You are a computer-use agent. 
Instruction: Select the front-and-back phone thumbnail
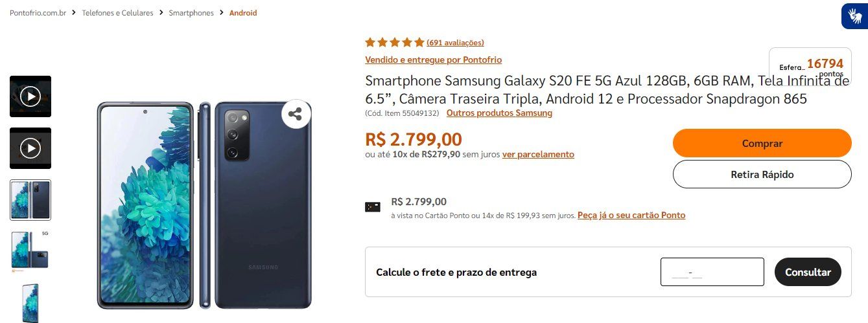click(x=30, y=200)
